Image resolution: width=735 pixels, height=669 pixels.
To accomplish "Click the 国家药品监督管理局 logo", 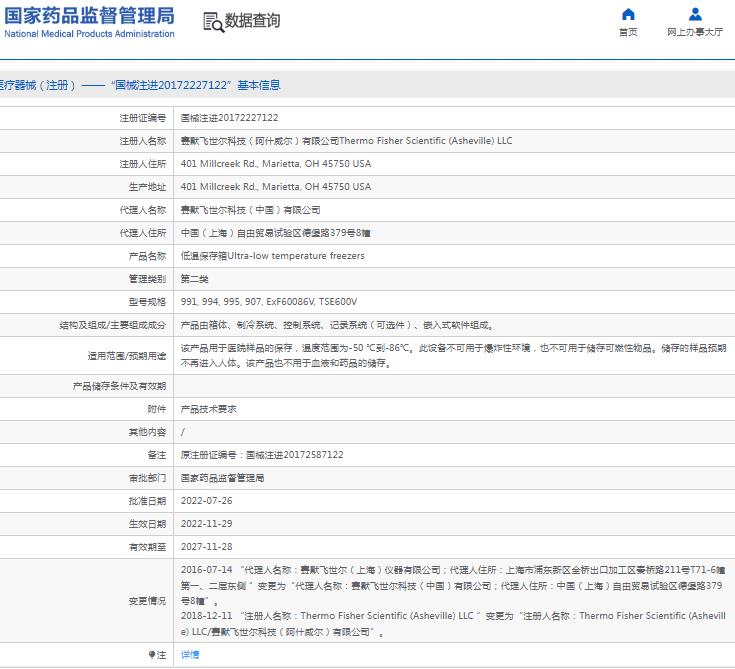I will (x=89, y=22).
